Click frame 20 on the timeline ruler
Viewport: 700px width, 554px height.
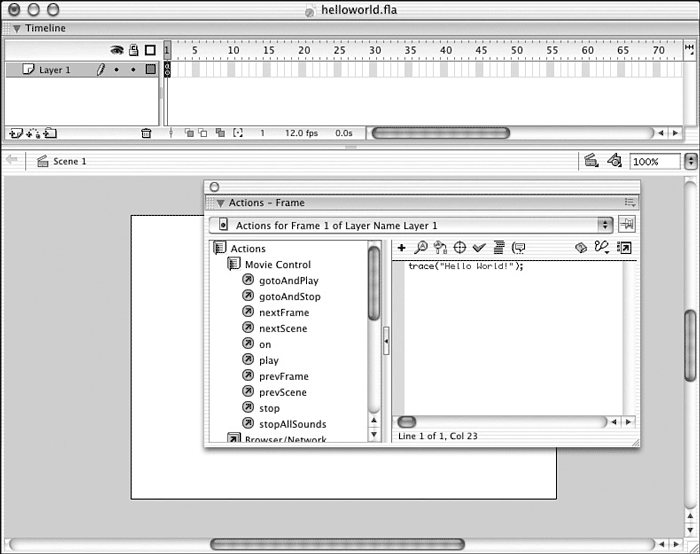click(x=304, y=50)
